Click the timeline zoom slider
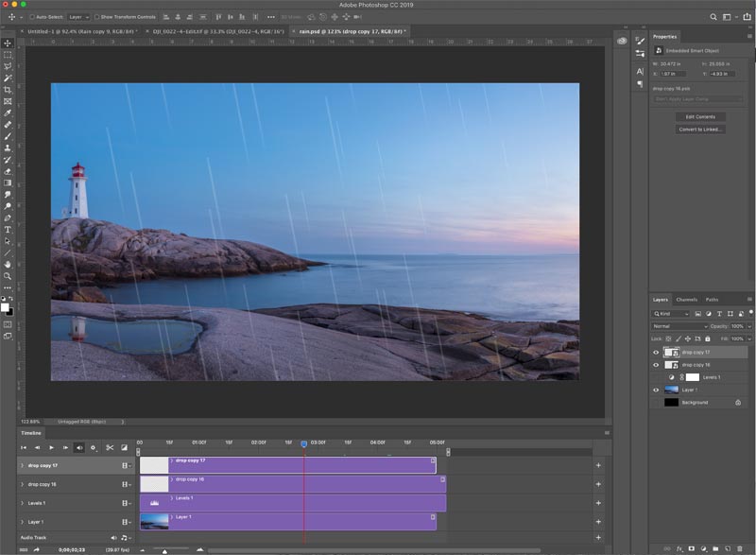Image resolution: width=756 pixels, height=555 pixels. click(x=171, y=550)
